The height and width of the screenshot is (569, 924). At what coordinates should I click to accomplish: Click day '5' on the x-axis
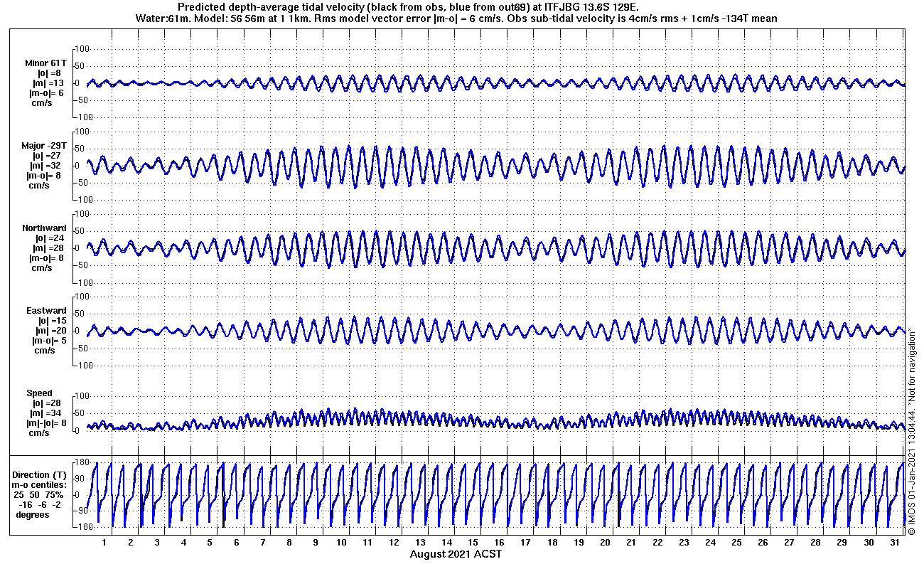210,543
